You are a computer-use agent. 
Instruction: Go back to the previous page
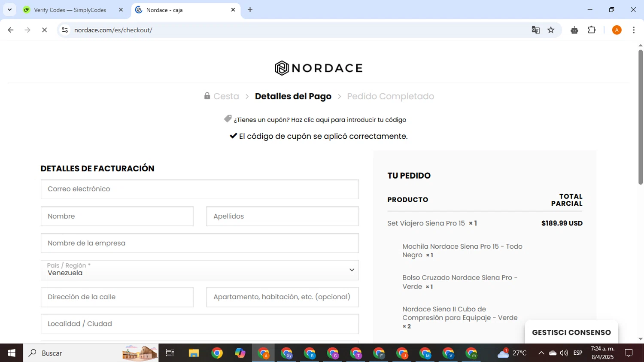11,30
